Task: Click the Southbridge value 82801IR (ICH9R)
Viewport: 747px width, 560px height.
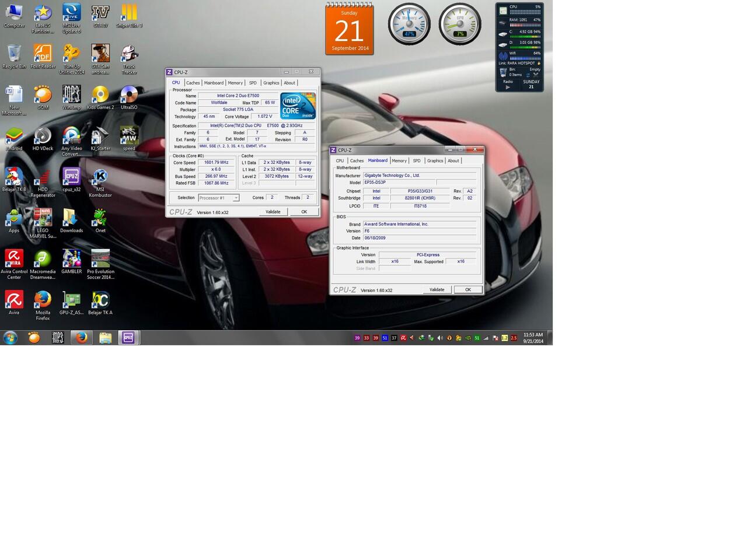Action: click(x=420, y=198)
